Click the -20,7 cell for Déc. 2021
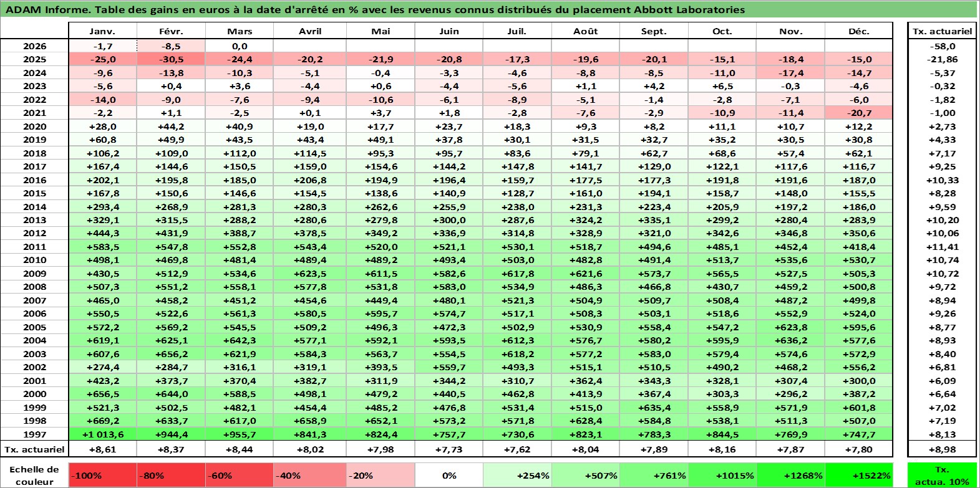The image size is (980, 488). [858, 113]
